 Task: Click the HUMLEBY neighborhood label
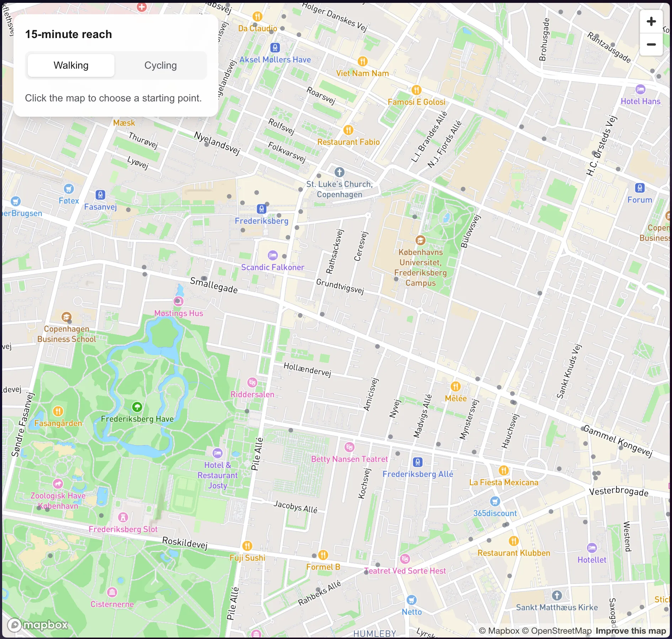[x=374, y=634]
